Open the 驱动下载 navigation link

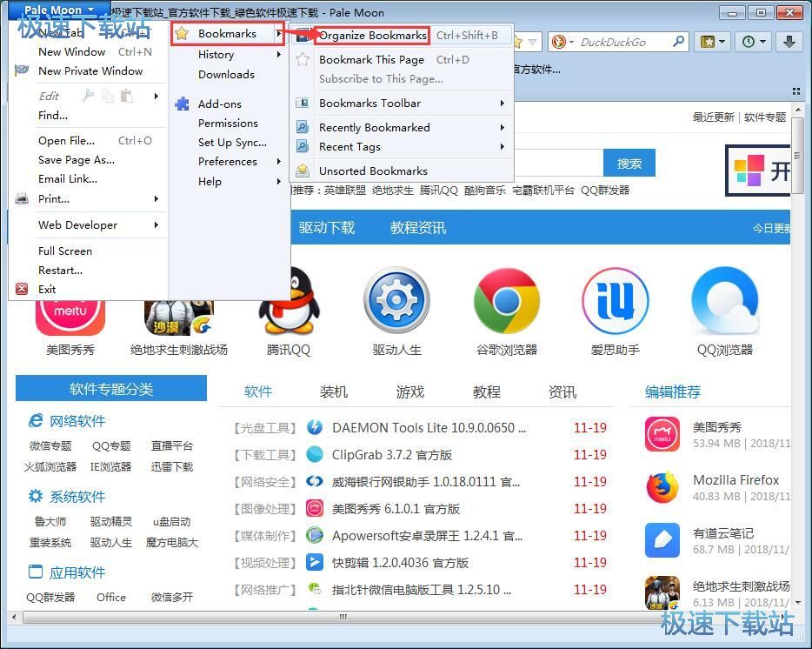tap(326, 228)
